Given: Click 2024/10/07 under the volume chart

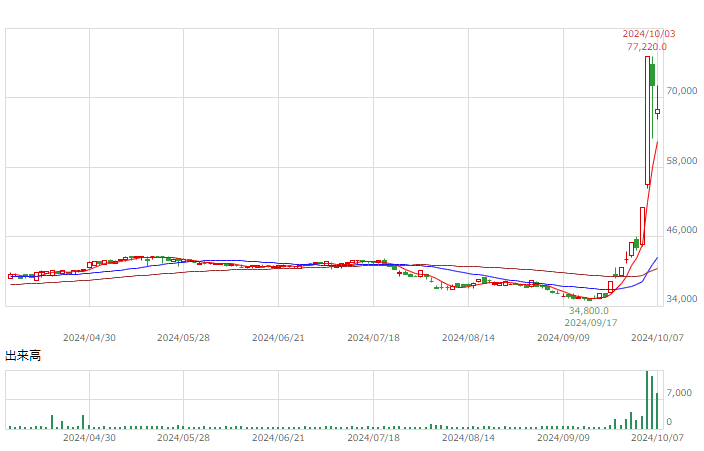Looking at the screenshot, I should 657,438.
